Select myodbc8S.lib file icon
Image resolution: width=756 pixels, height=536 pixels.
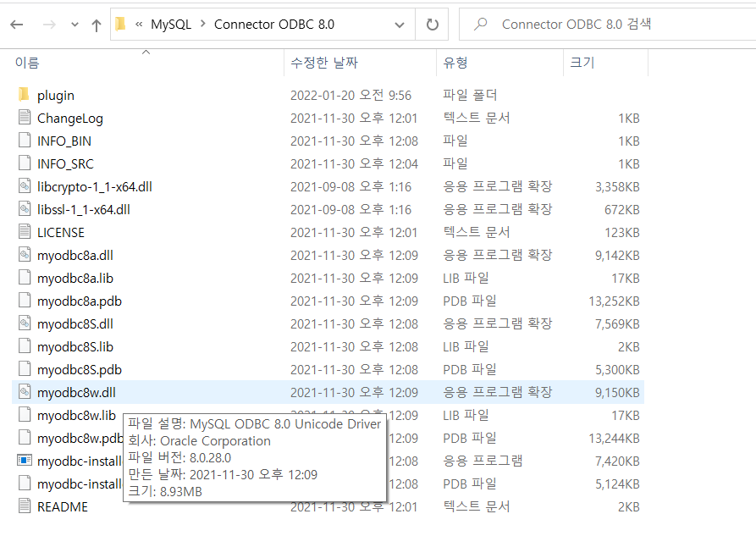pyautogui.click(x=25, y=345)
